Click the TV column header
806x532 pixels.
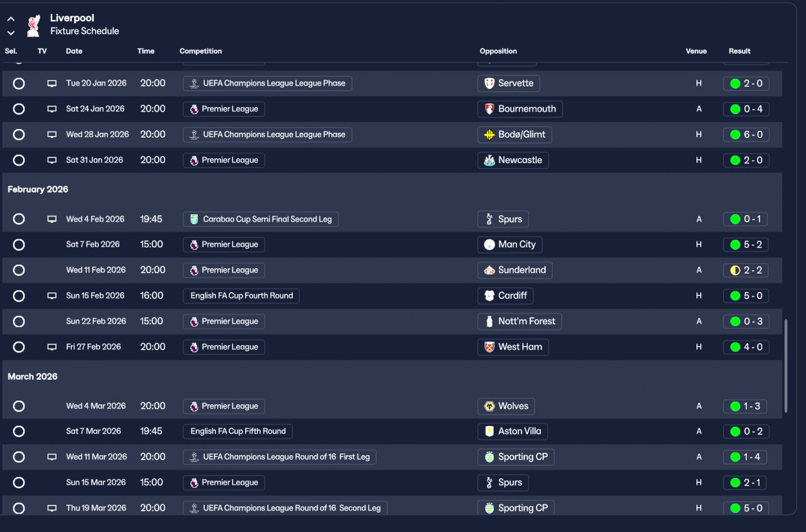point(42,51)
